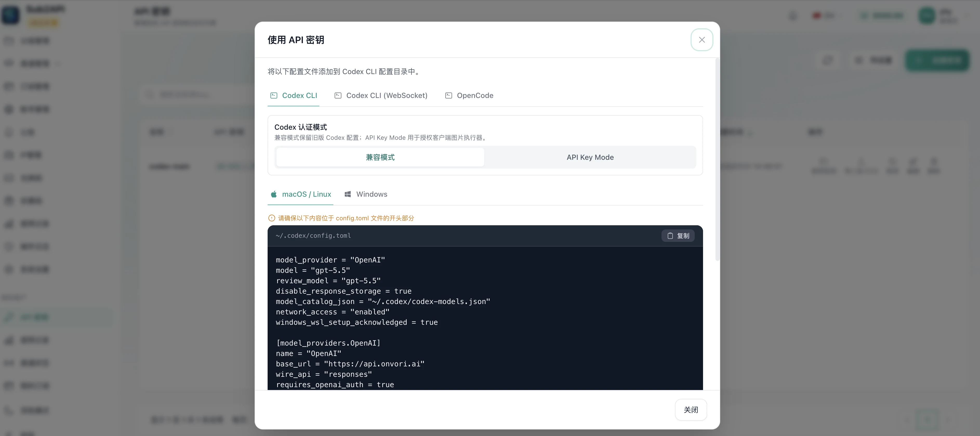This screenshot has width=980, height=436.
Task: Show the Windows configuration tab
Action: [x=366, y=194]
